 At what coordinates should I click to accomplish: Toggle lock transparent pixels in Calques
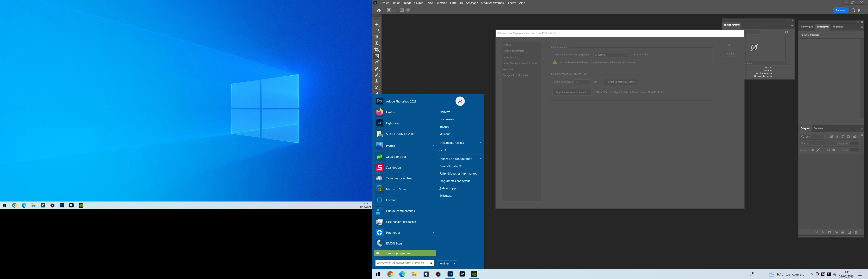[812, 150]
